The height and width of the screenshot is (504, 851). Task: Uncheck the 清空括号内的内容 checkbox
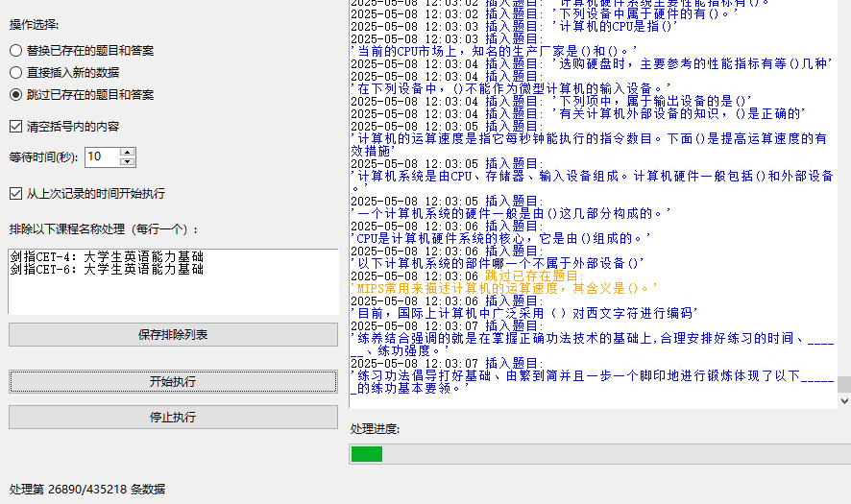16,126
